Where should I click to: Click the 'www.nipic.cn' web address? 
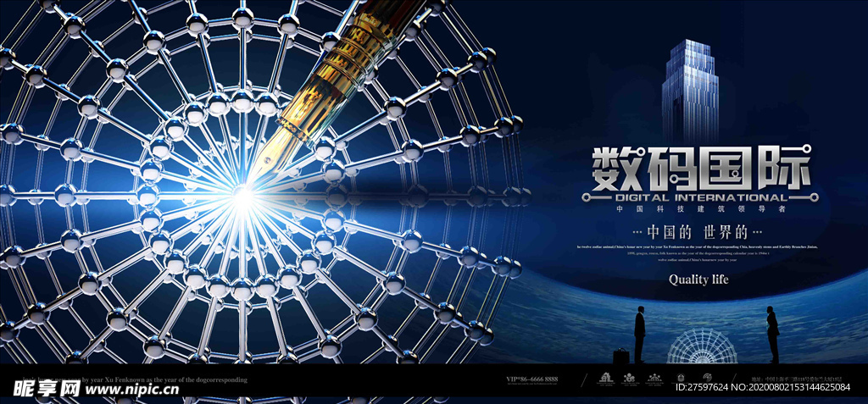pos(133,389)
